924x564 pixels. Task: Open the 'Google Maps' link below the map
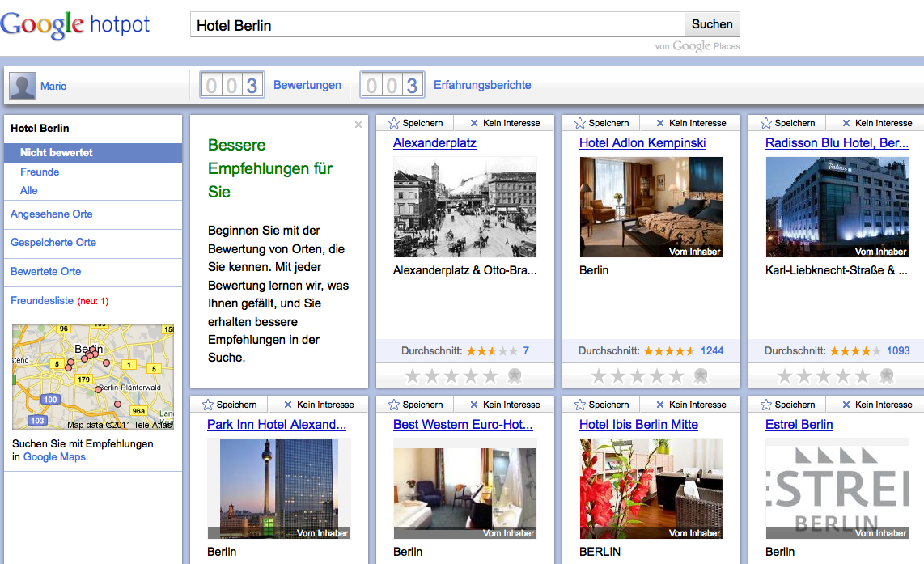(54, 456)
